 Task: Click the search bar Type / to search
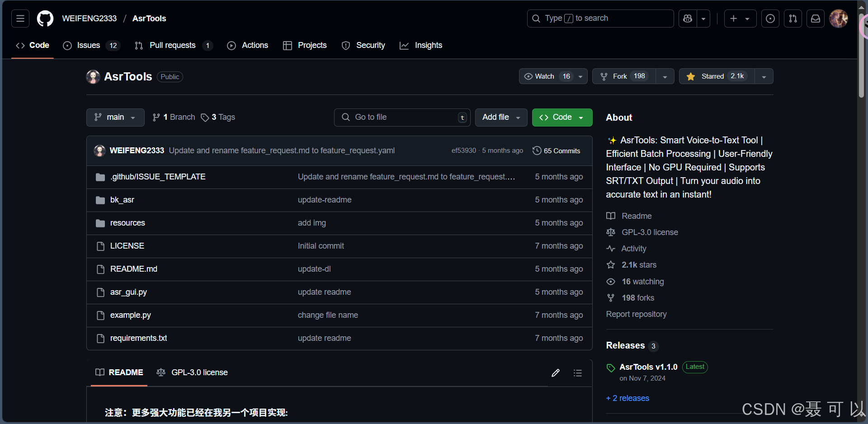pyautogui.click(x=600, y=19)
